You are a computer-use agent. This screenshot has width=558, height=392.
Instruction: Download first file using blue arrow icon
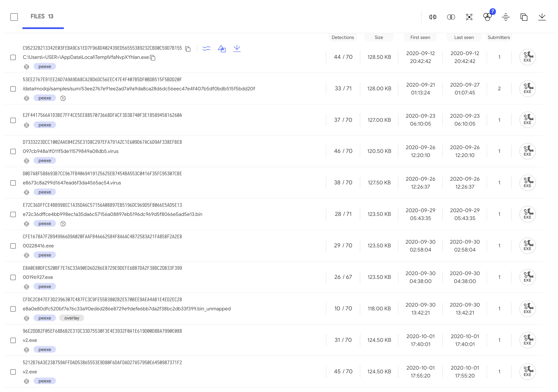[x=237, y=48]
